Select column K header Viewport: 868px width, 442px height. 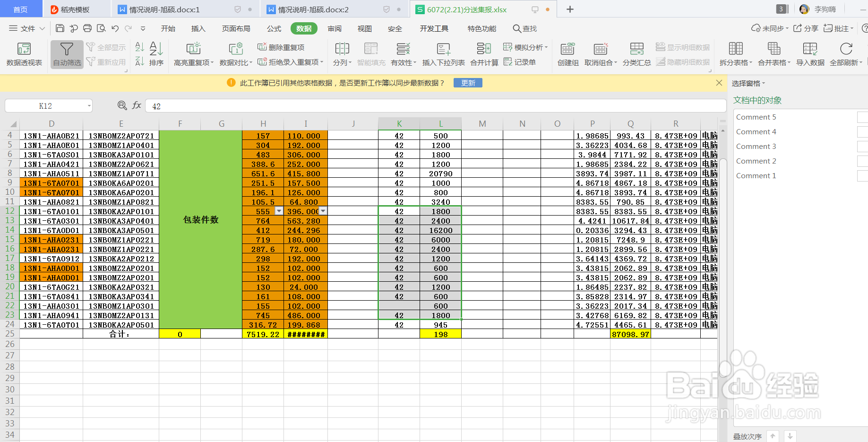(399, 123)
